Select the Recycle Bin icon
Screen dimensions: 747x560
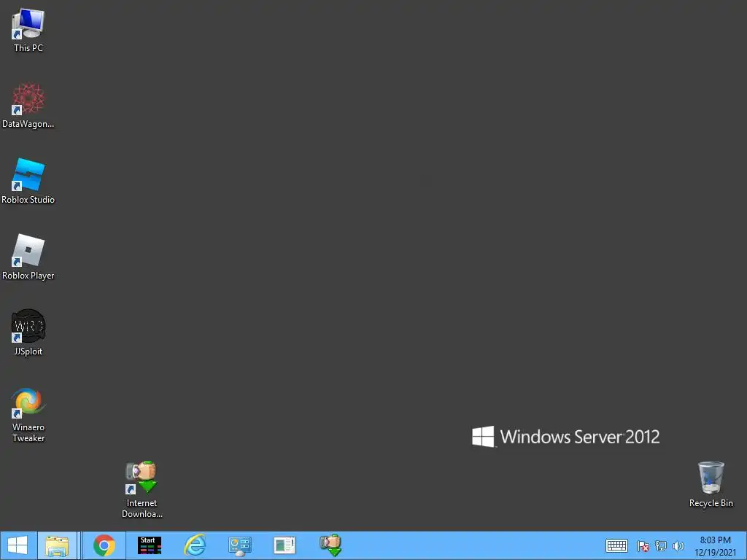pos(711,484)
